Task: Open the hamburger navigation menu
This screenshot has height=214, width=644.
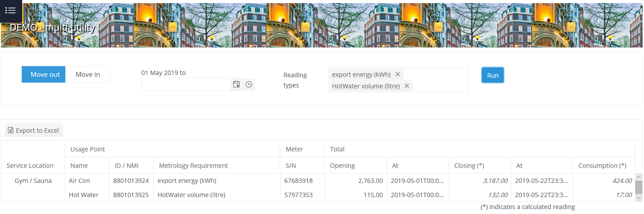Action: pyautogui.click(x=11, y=11)
